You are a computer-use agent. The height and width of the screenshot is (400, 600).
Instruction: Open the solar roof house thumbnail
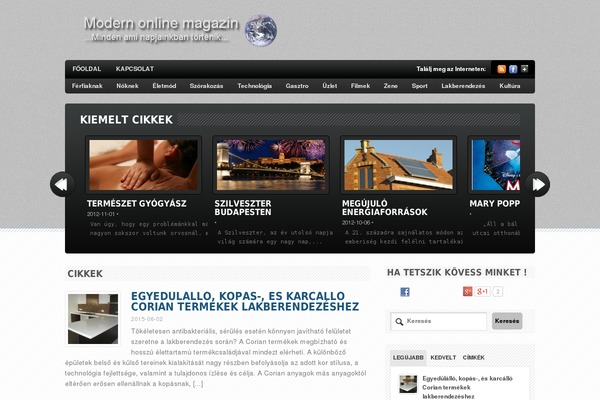point(398,165)
